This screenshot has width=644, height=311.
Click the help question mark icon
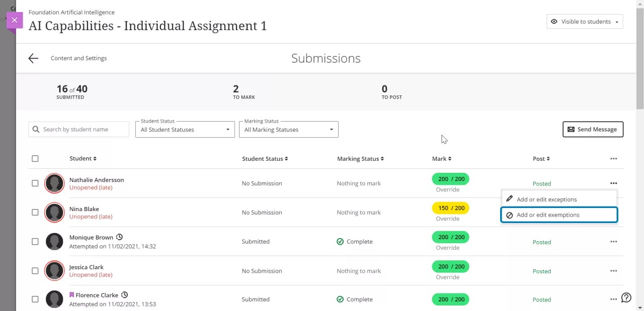pyautogui.click(x=626, y=298)
